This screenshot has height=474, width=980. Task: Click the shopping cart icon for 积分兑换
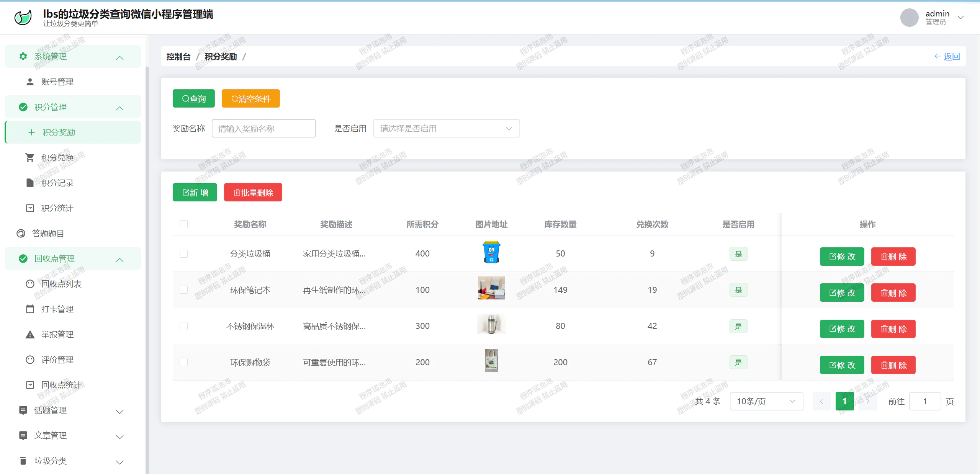[30, 157]
